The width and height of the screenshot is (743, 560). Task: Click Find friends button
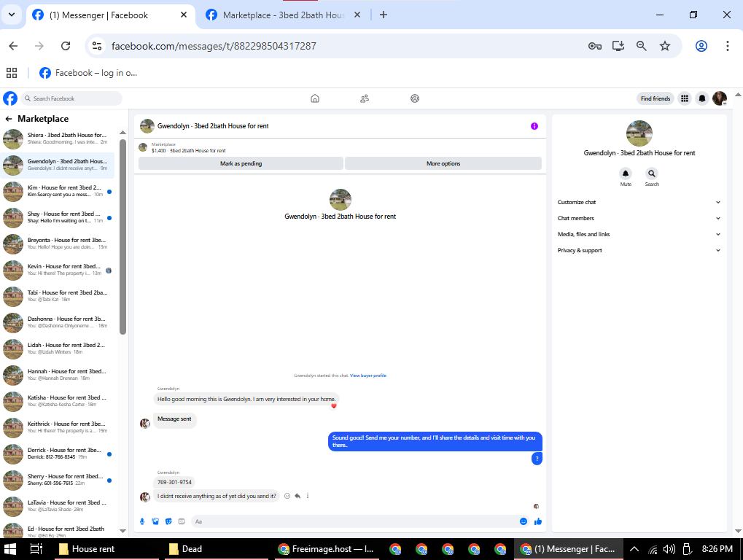pyautogui.click(x=656, y=98)
